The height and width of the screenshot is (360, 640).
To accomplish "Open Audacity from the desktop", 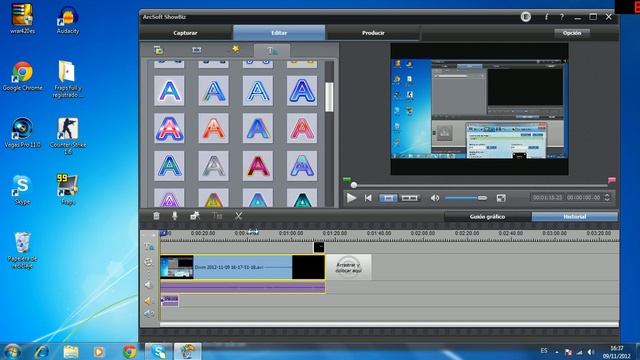I will (x=67, y=20).
